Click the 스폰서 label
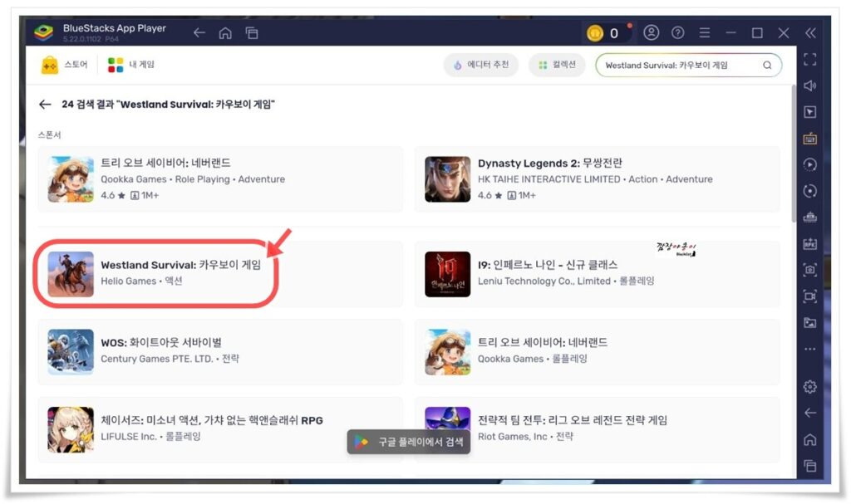The height and width of the screenshot is (504, 851). [49, 135]
